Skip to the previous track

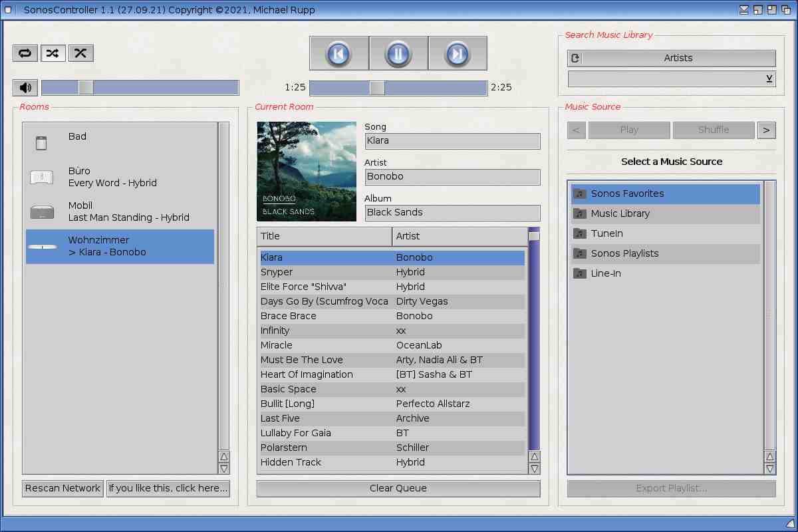pyautogui.click(x=338, y=53)
